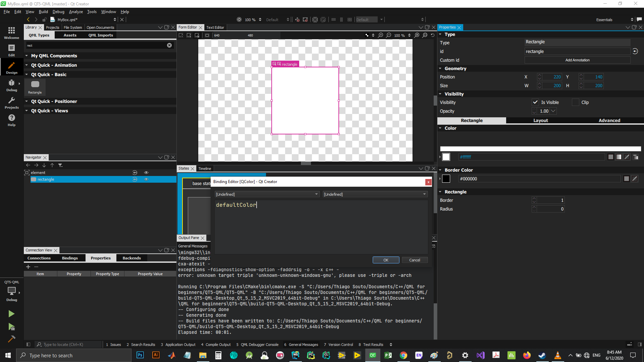Collapse Qt Quick - Views section
Viewport: 644px width, 362px height.
(x=26, y=111)
